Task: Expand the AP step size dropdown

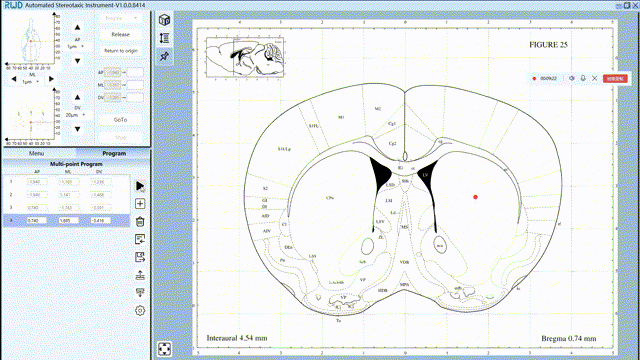Action: tap(76, 47)
